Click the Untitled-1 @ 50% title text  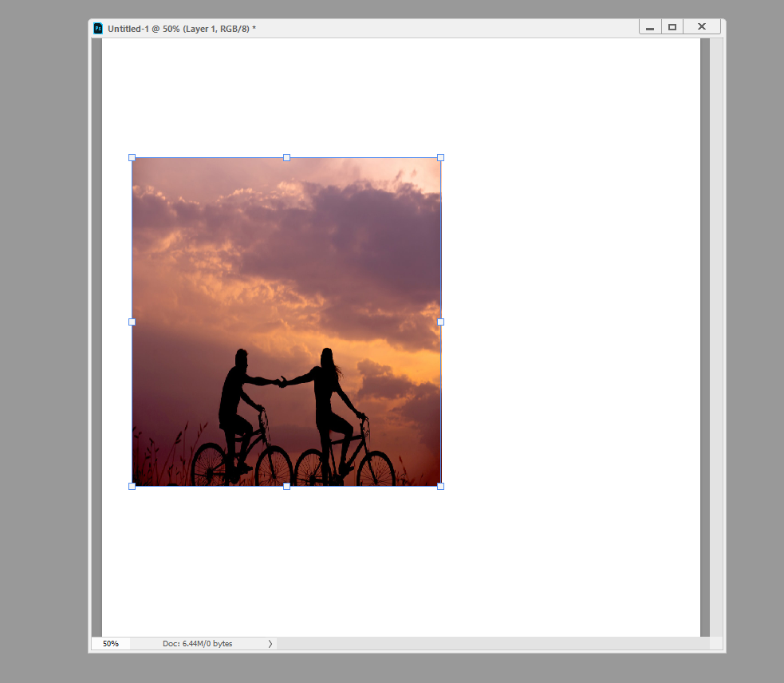click(x=182, y=29)
